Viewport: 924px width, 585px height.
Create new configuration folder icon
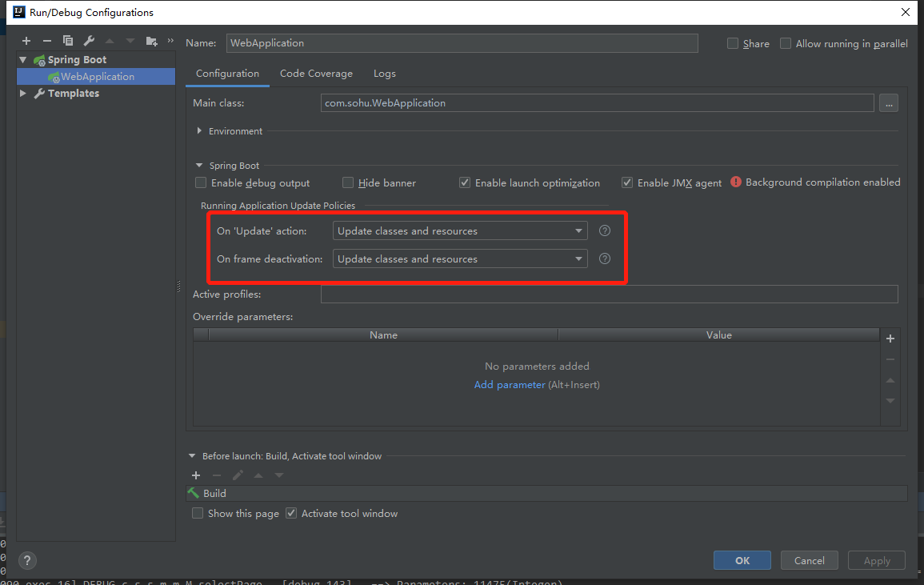click(x=151, y=41)
